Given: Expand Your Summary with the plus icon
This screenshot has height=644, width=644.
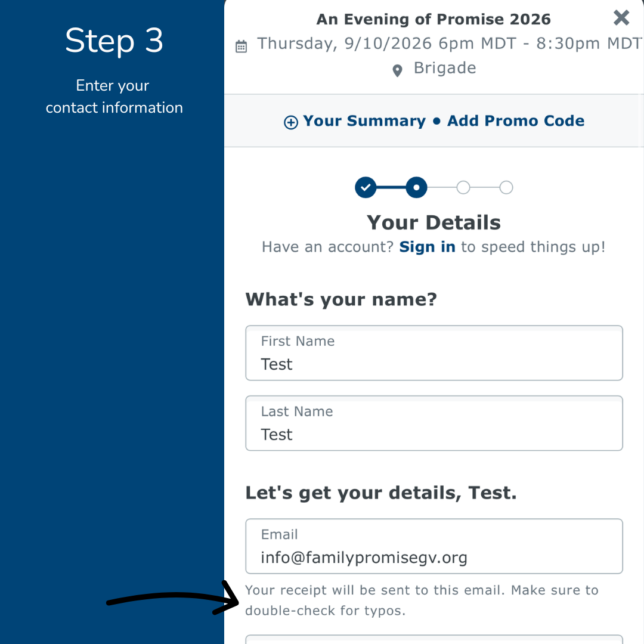Looking at the screenshot, I should point(291,122).
